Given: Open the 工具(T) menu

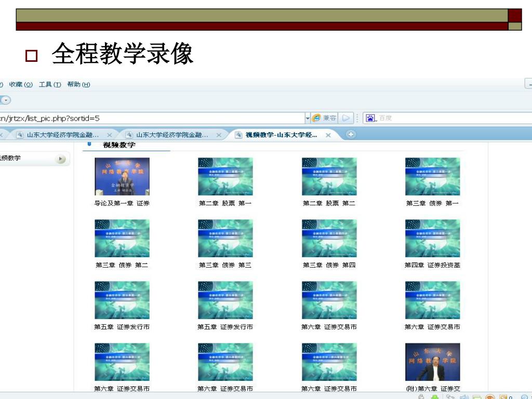Looking at the screenshot, I should 50,85.
